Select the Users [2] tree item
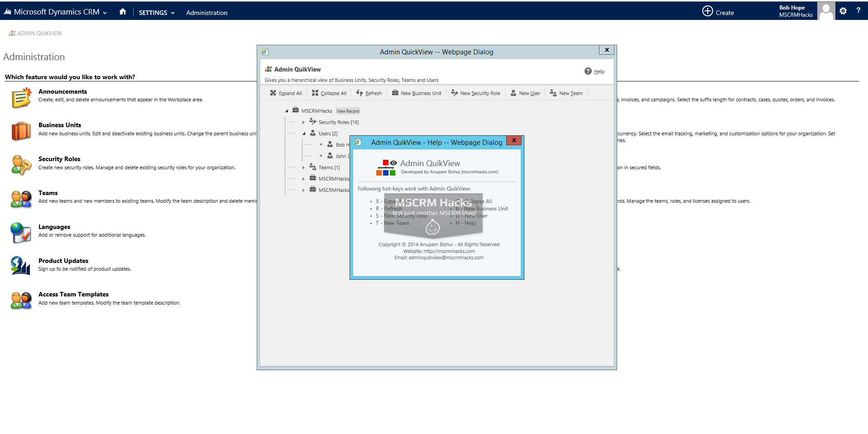The image size is (868, 434). [328, 134]
